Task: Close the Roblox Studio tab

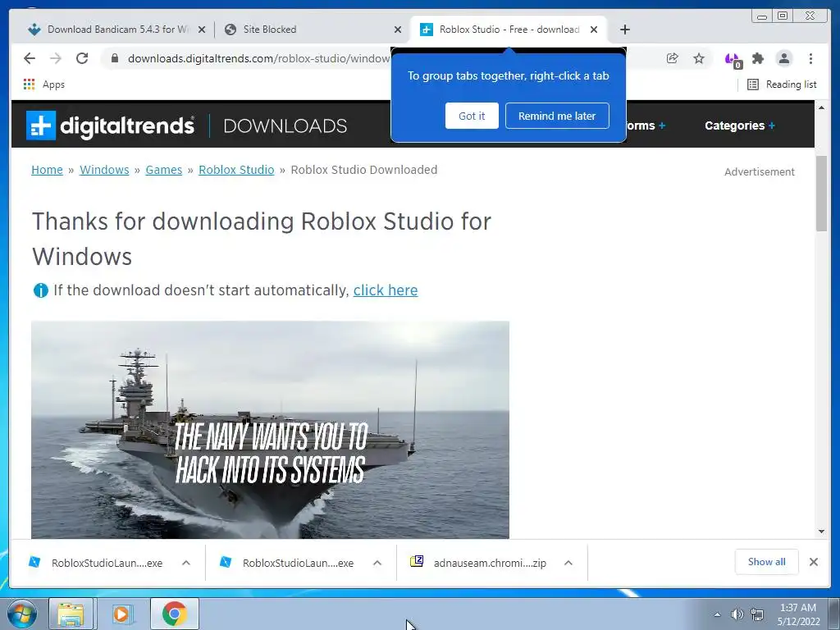Action: pos(594,30)
